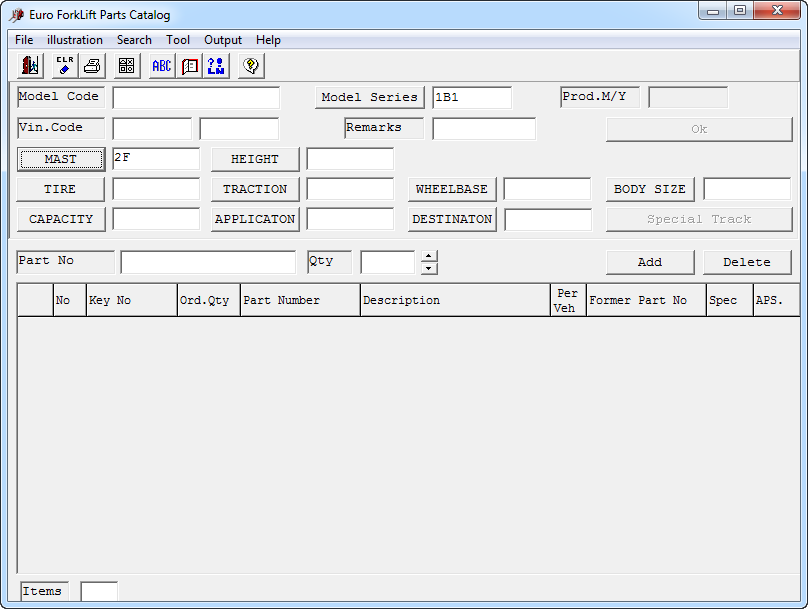Click the application icon in title bar
The height and width of the screenshot is (609, 808).
pos(16,15)
